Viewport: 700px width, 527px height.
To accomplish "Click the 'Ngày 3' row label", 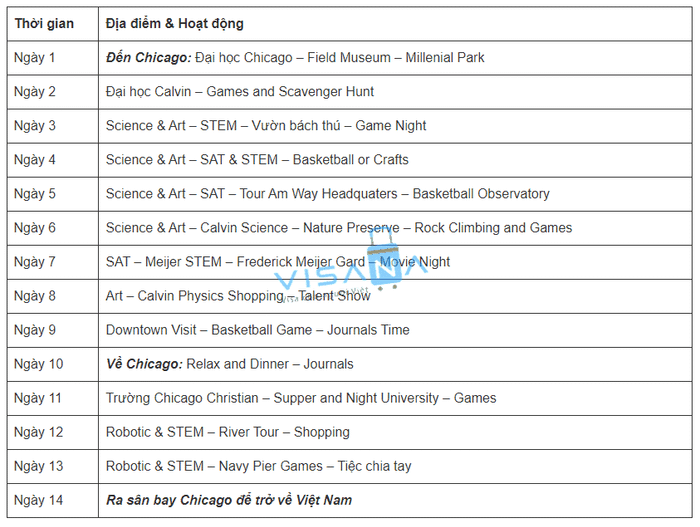I will tap(35, 126).
